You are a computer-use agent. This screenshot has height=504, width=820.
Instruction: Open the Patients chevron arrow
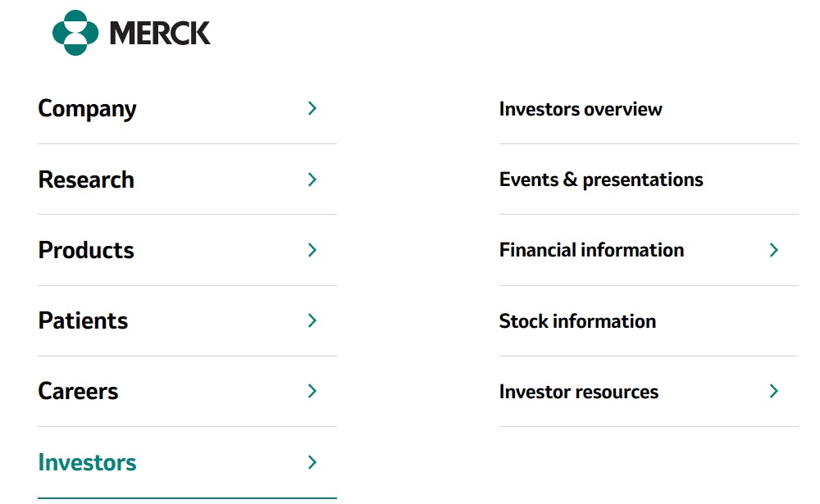[312, 320]
